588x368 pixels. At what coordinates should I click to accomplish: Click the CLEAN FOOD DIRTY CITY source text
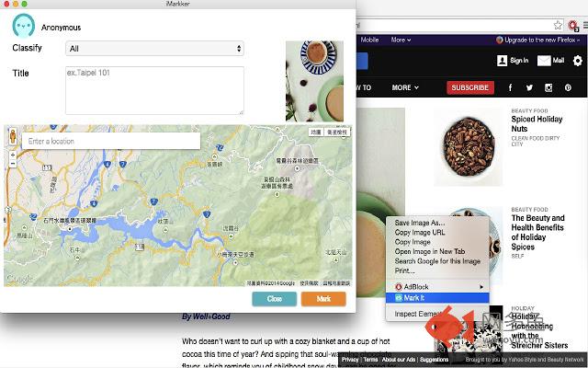tap(535, 141)
